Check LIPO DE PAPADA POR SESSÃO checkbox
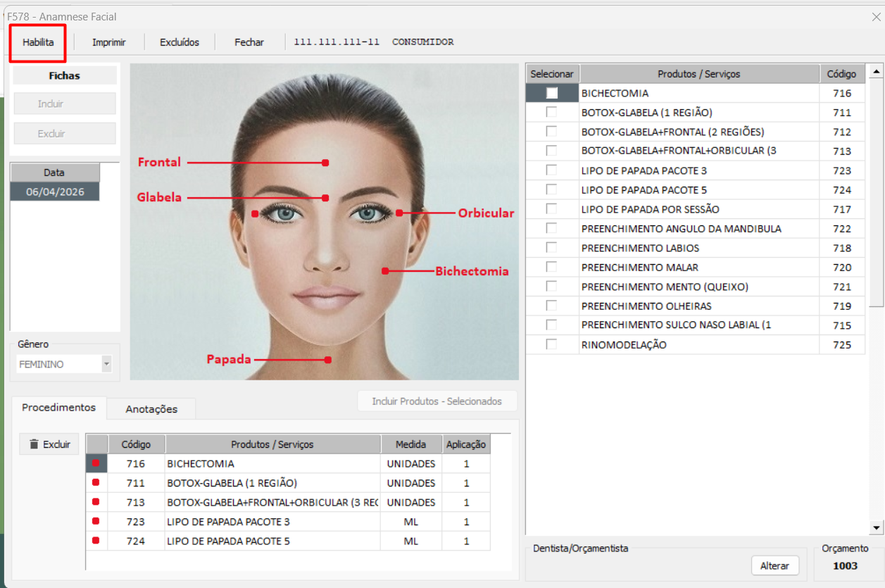Viewport: 885px width, 588px height. tap(551, 208)
